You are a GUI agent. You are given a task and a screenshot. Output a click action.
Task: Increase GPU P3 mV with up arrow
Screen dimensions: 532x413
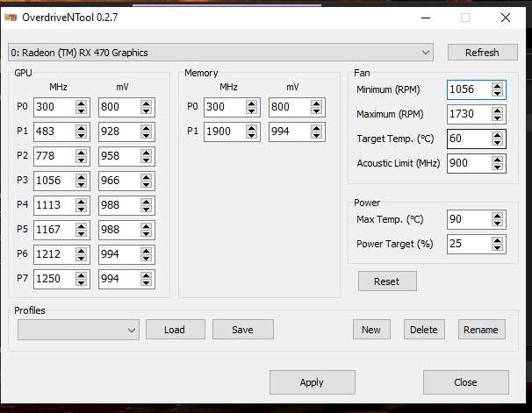pyautogui.click(x=147, y=177)
